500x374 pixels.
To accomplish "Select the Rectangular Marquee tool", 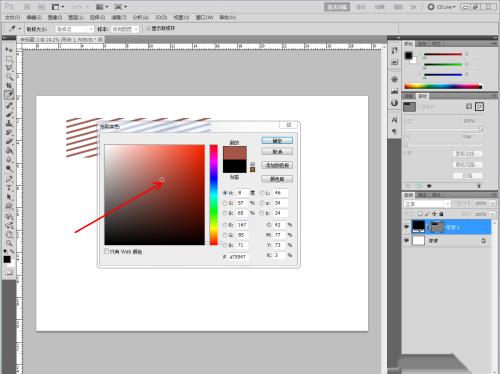I will (9, 59).
